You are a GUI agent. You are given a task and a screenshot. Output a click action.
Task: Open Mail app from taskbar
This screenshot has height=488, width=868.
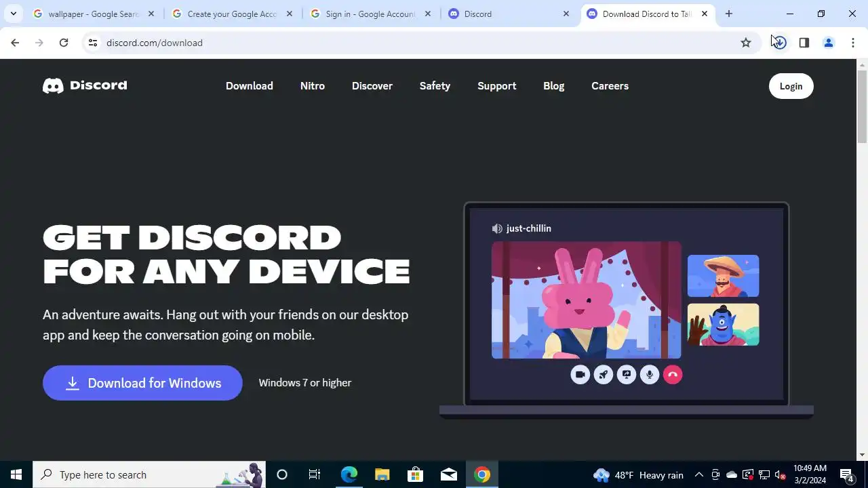[448, 474]
